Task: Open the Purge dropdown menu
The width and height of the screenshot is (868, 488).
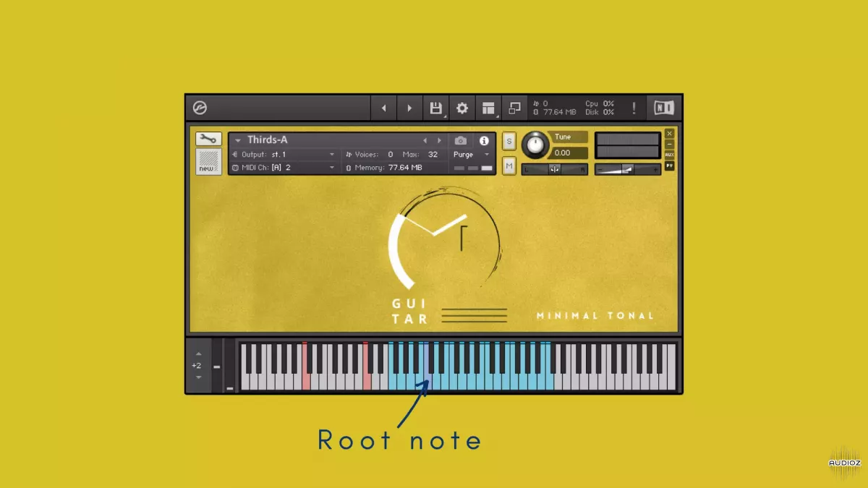Action: coord(486,155)
